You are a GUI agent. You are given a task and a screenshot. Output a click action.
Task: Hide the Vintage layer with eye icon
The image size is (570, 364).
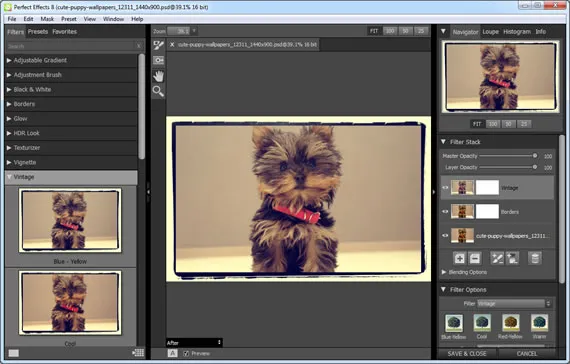(445, 188)
